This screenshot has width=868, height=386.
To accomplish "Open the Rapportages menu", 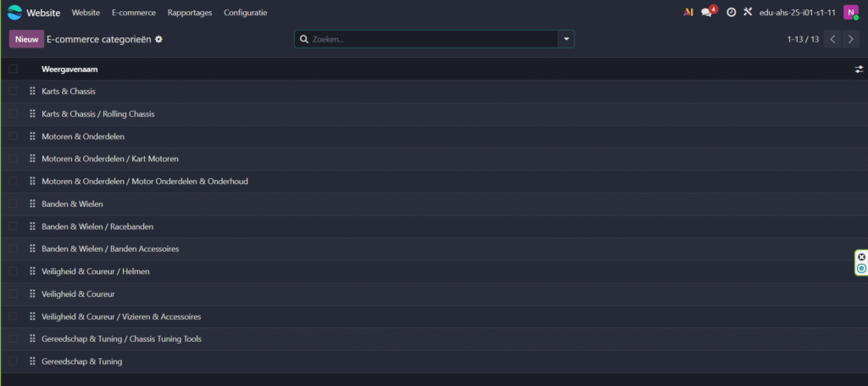I will point(190,13).
